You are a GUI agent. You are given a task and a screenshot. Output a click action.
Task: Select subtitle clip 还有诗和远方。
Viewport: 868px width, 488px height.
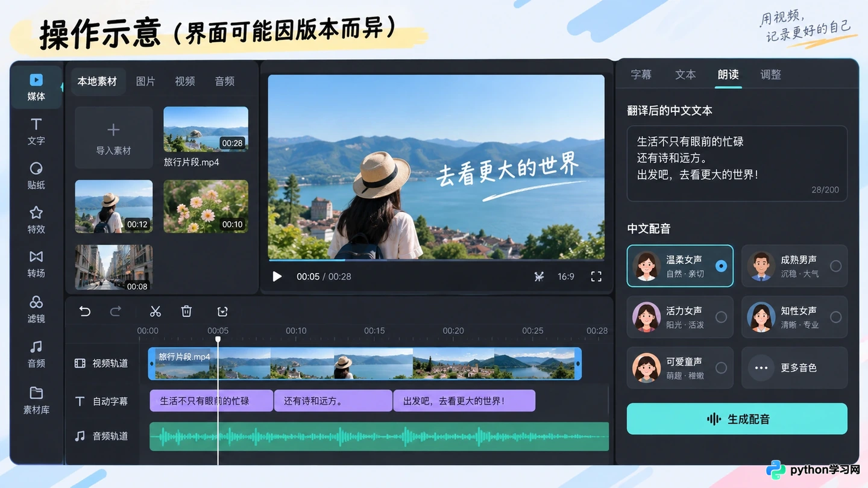[333, 401]
